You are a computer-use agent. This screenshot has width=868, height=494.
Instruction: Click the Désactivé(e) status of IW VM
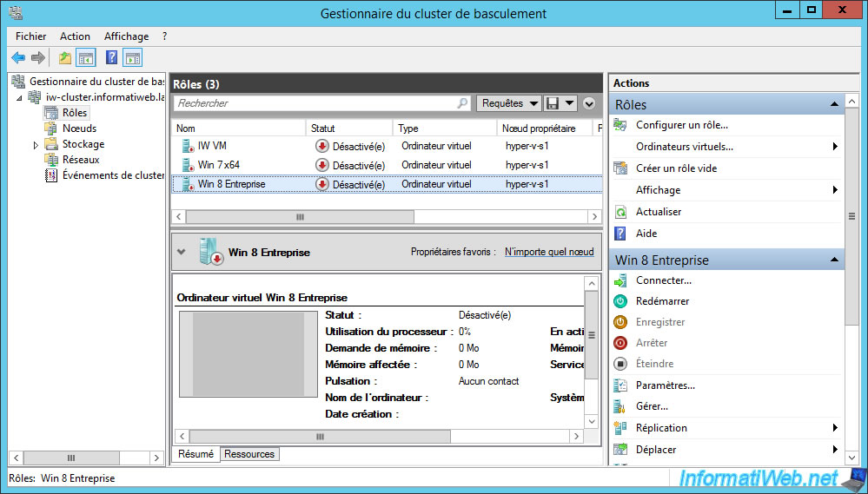pos(359,147)
